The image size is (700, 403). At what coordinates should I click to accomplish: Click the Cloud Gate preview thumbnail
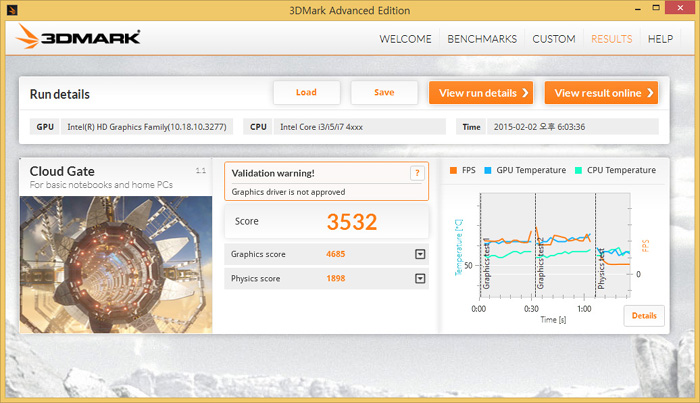(x=116, y=264)
